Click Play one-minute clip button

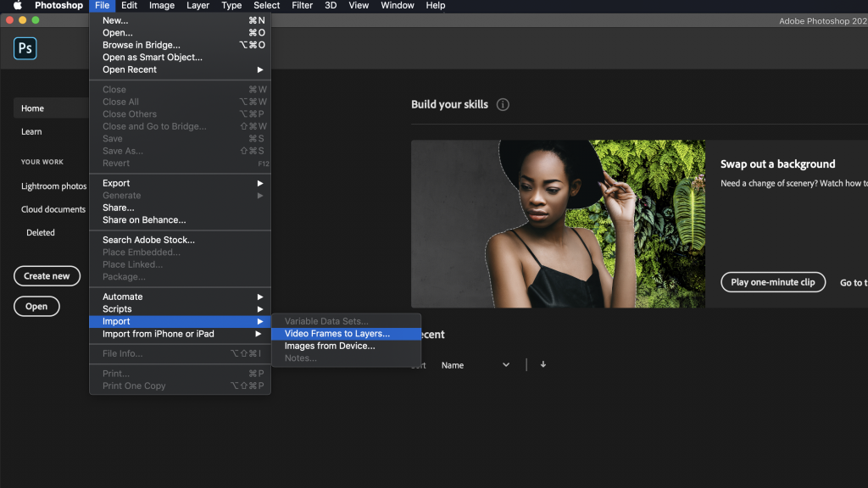click(x=773, y=282)
